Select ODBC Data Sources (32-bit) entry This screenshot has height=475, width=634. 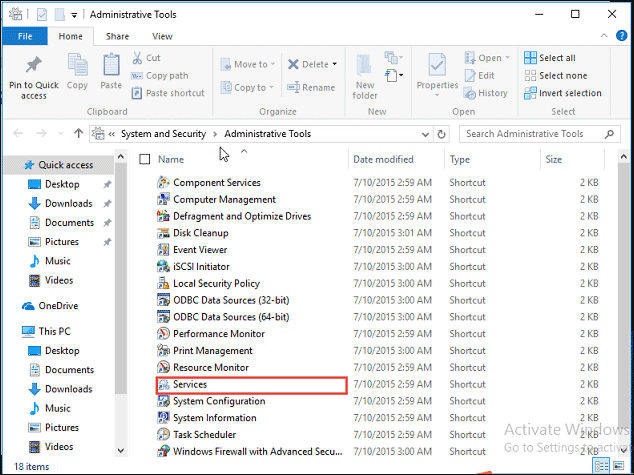click(x=231, y=300)
